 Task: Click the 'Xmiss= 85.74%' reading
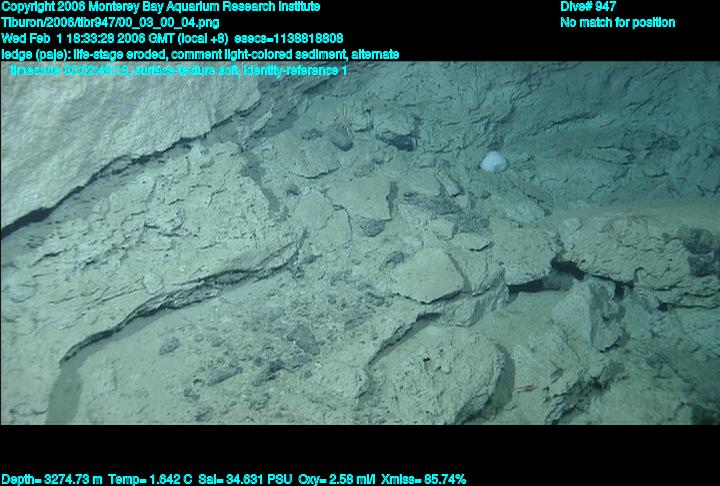click(x=423, y=479)
